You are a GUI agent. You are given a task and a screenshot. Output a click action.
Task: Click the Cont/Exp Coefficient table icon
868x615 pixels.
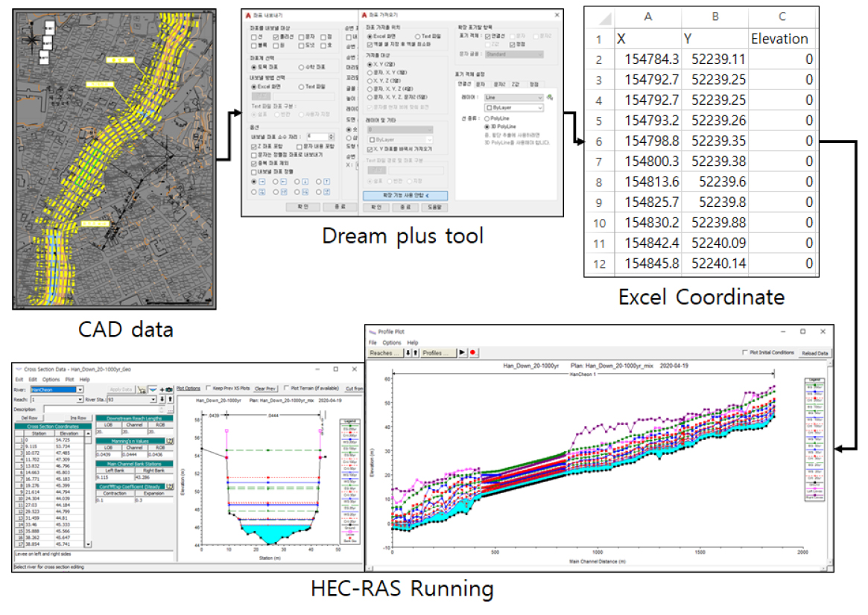click(170, 487)
